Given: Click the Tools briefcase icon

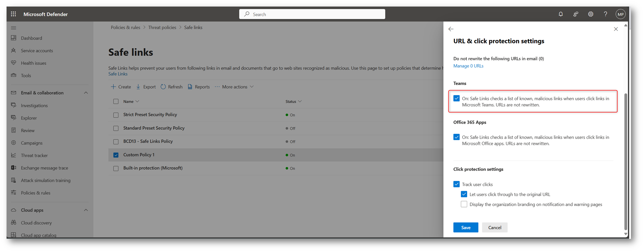Looking at the screenshot, I should 13,75.
